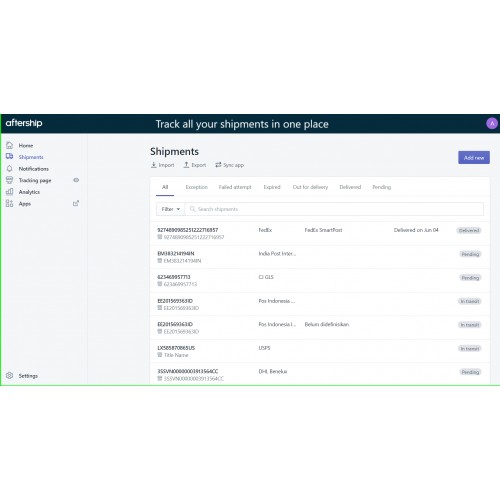Image resolution: width=500 pixels, height=500 pixels.
Task: Select the Shipments truck icon in the sidebar
Action: point(9,156)
